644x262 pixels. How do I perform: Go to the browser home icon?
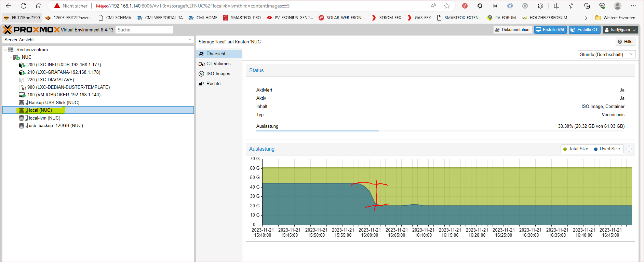(39, 6)
